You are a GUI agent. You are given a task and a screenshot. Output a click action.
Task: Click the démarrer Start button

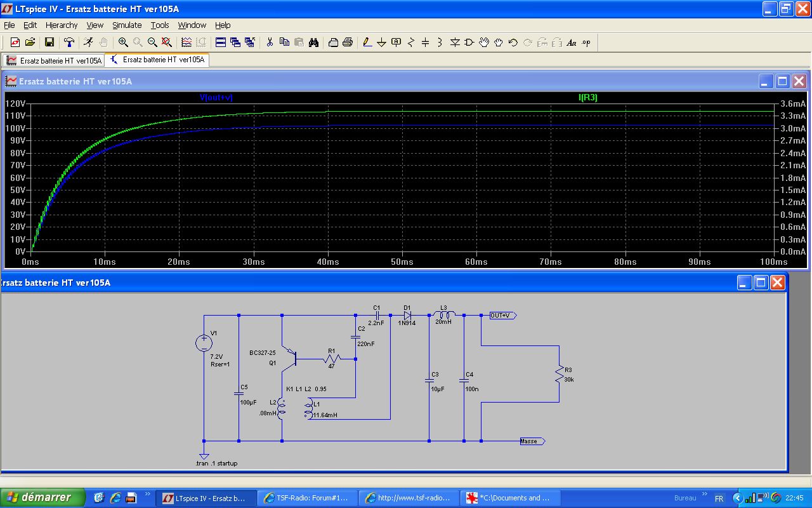(x=43, y=497)
